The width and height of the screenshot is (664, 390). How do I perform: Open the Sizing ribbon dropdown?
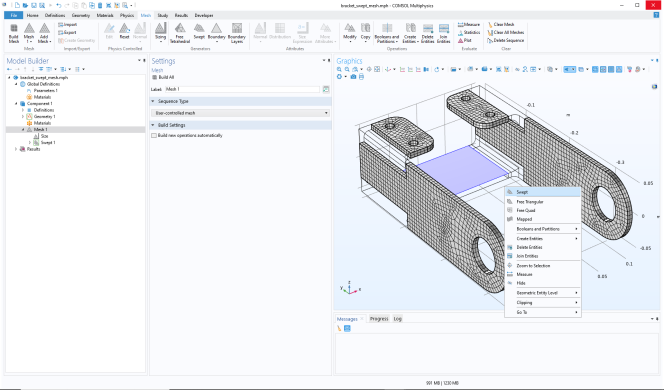pyautogui.click(x=160, y=33)
